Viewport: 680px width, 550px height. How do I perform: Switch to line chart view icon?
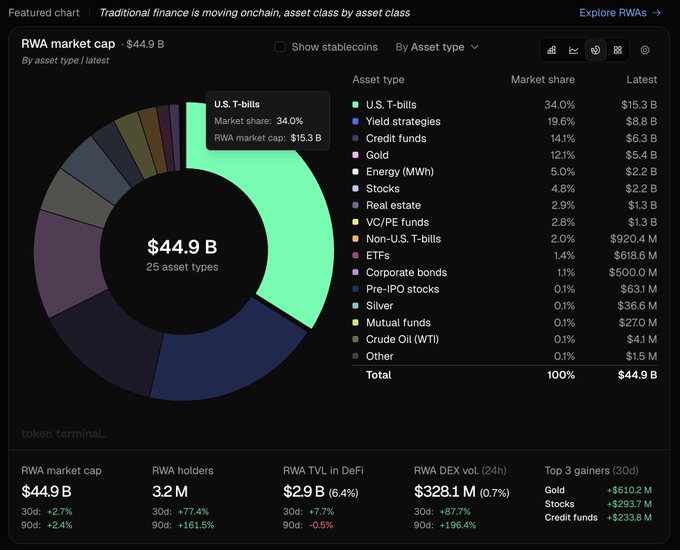pos(574,50)
